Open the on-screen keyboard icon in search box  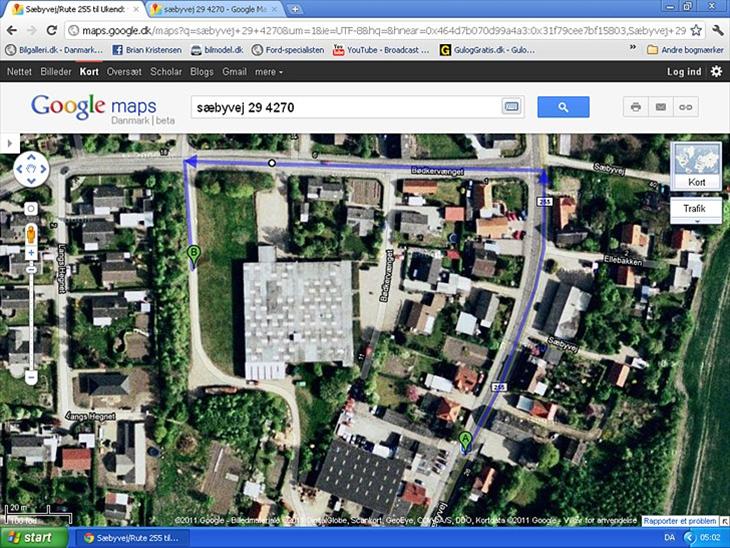511,107
